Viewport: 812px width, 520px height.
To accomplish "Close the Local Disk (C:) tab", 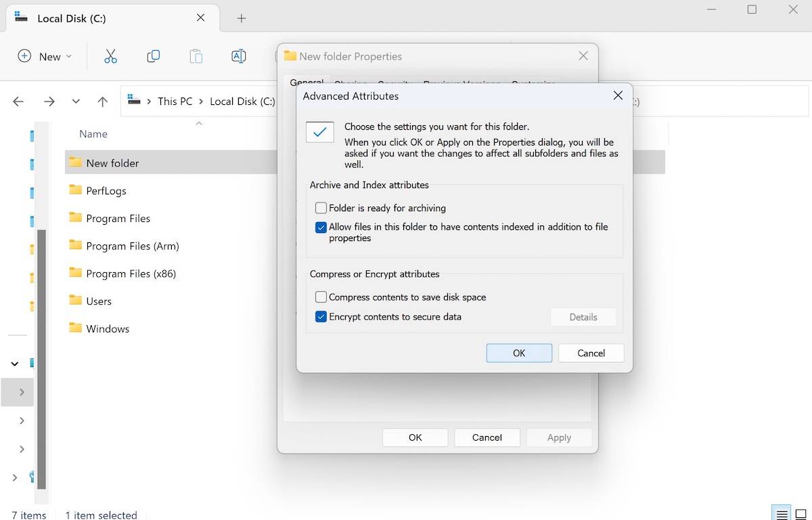I will [200, 18].
